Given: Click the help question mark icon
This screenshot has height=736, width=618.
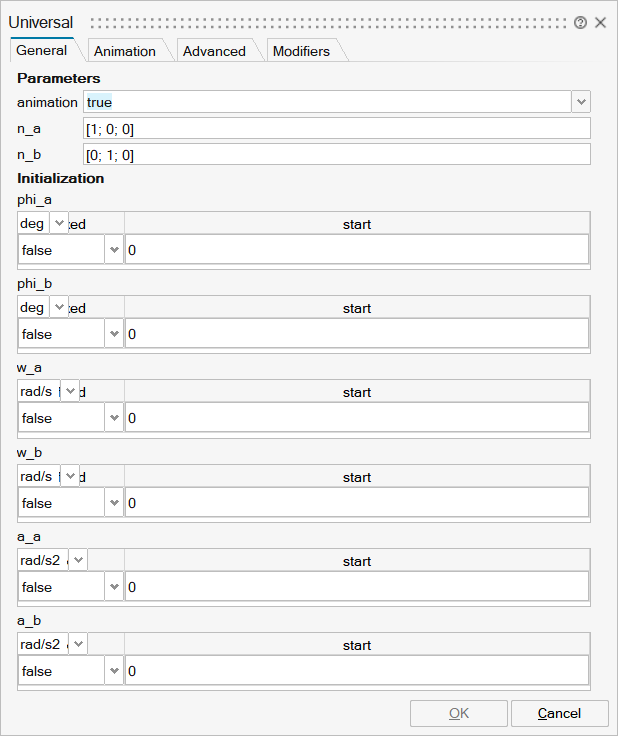Looking at the screenshot, I should tap(580, 22).
